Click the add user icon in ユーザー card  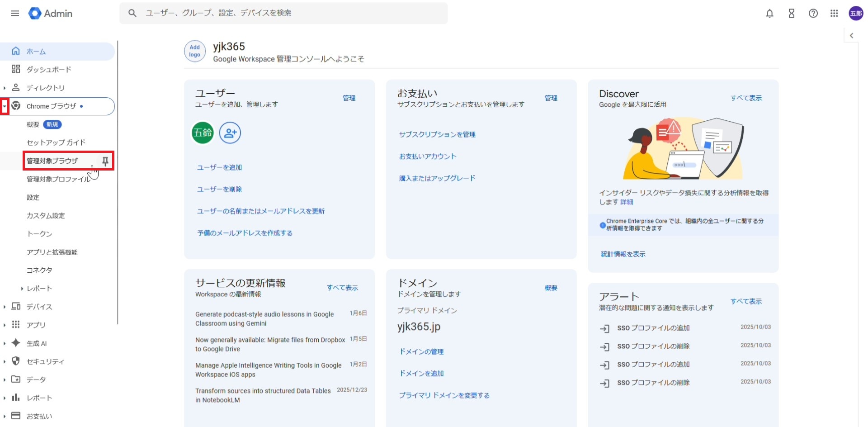tap(230, 133)
